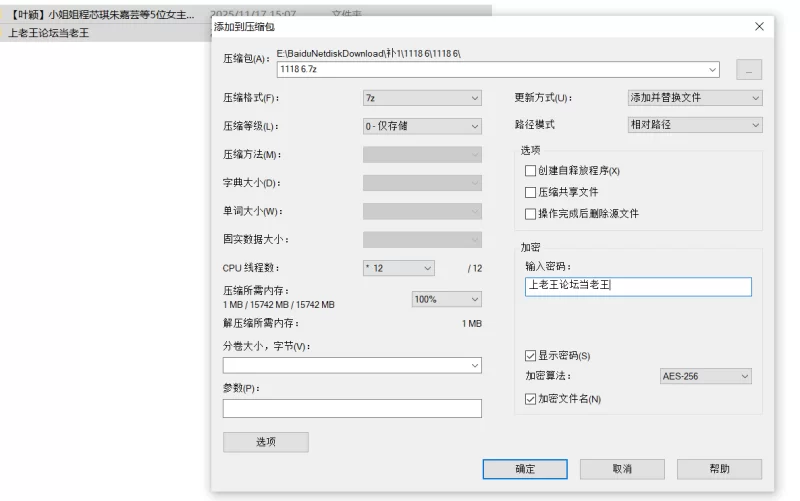Viewport: 800px width, 501px height.
Task: Open the CPU thread count dropdown
Action: (398, 268)
